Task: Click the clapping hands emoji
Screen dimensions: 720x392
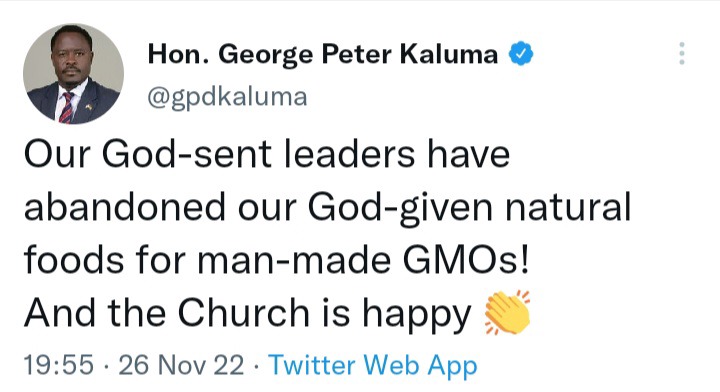Action: pos(507,313)
